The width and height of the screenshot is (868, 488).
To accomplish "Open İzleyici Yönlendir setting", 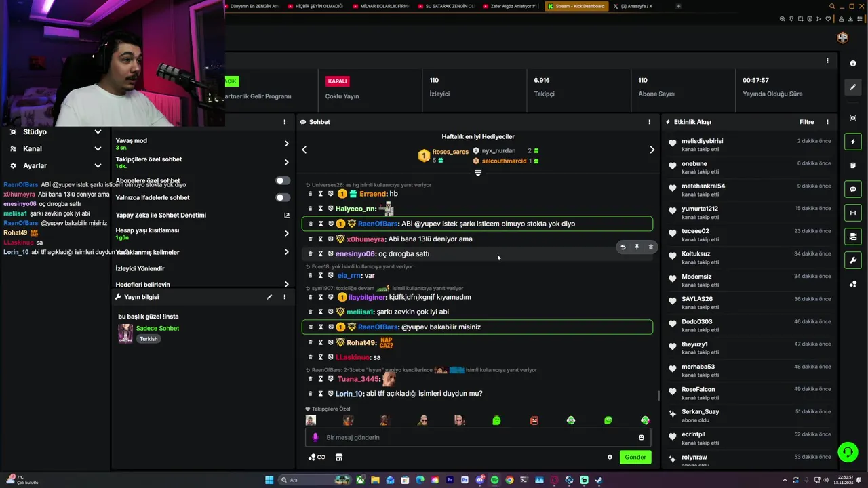I will [x=140, y=268].
